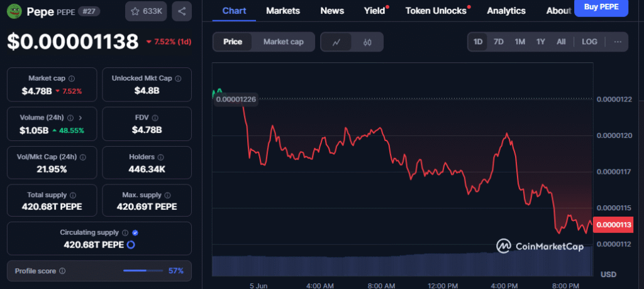Click the Profile score info icon
This screenshot has width=644, height=289.
coord(62,271)
